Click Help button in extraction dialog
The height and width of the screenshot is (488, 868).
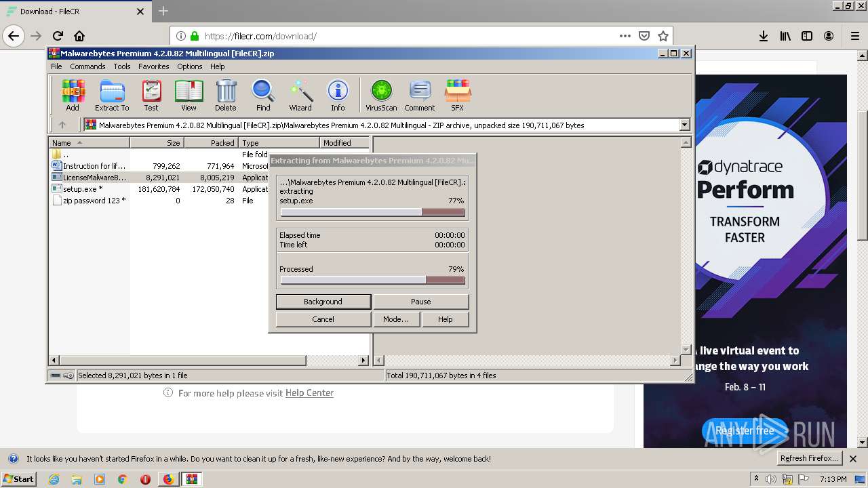coord(446,319)
